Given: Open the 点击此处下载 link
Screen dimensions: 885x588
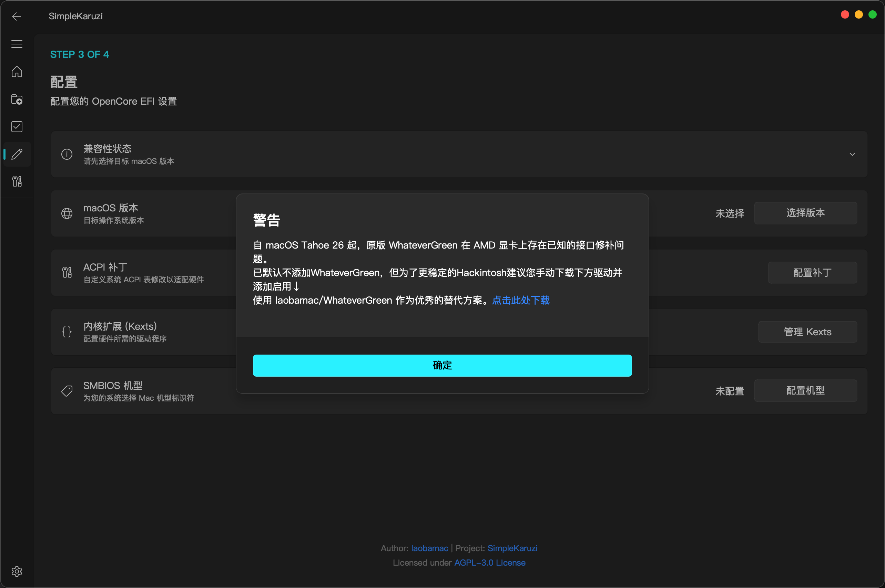Looking at the screenshot, I should click(521, 301).
